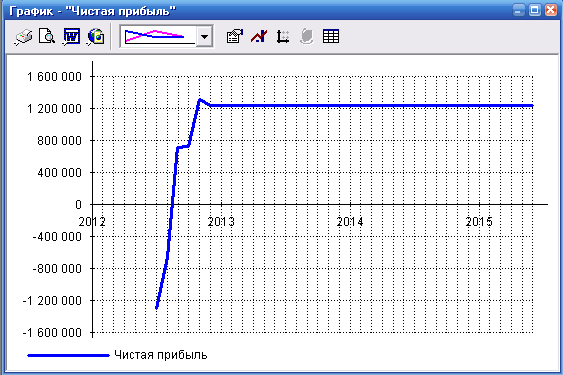The image size is (563, 375).
Task: Open the chart type dropdown arrow
Action: pyautogui.click(x=205, y=37)
